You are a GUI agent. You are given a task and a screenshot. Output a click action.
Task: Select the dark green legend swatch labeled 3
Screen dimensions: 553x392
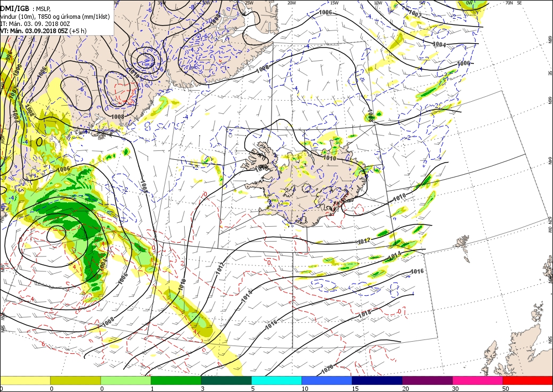point(226,380)
